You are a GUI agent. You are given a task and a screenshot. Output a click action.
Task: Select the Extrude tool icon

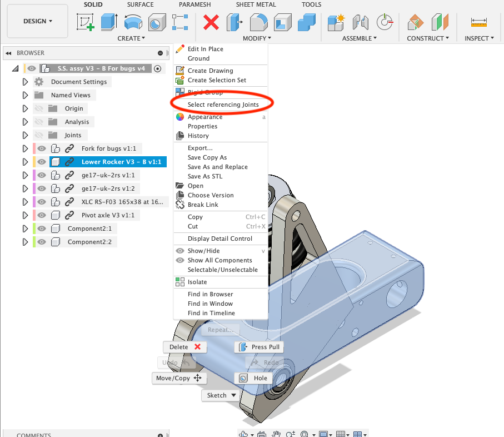click(109, 22)
